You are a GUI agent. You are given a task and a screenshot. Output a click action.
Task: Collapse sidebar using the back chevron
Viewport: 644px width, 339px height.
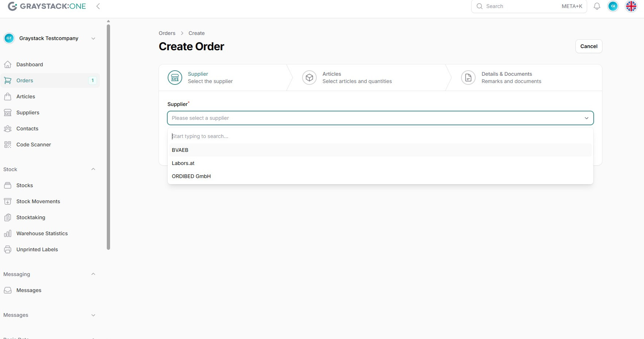[98, 6]
